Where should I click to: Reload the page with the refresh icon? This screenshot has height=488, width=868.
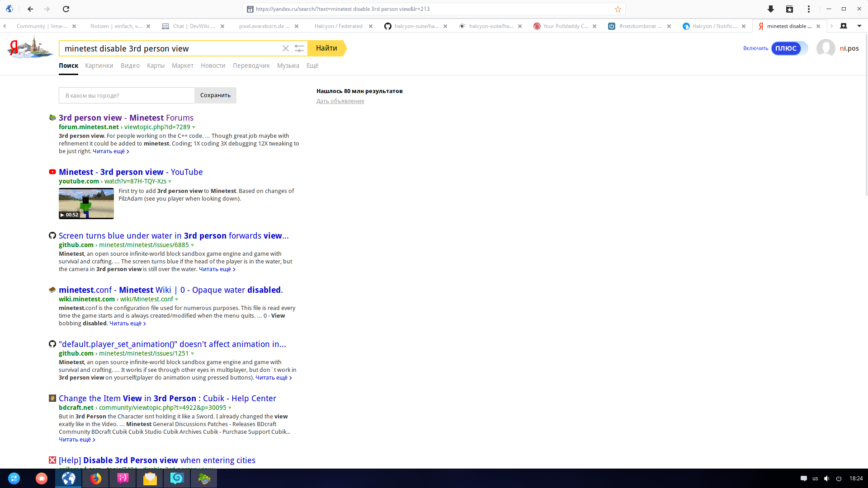pos(66,9)
